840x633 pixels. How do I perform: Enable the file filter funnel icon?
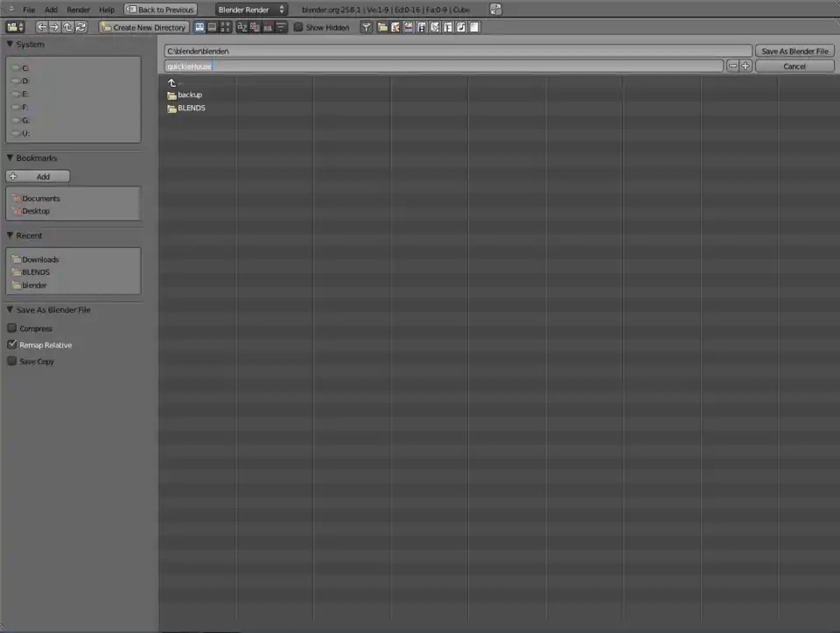click(x=367, y=27)
